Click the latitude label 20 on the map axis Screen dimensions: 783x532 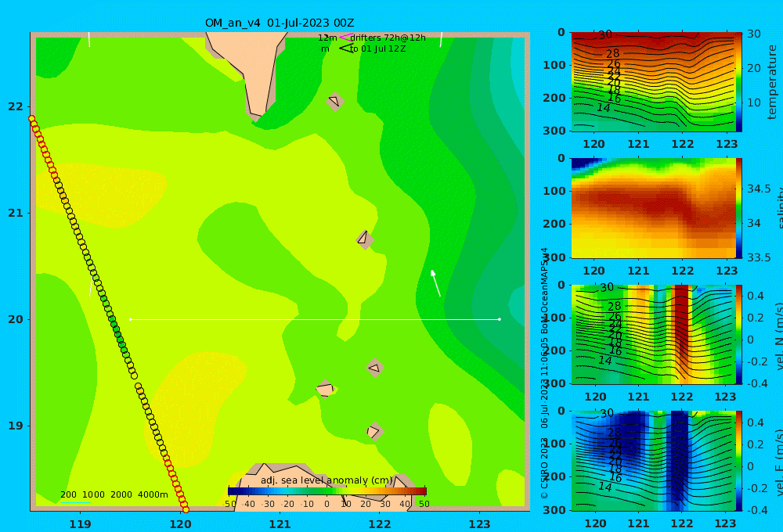coord(16,319)
